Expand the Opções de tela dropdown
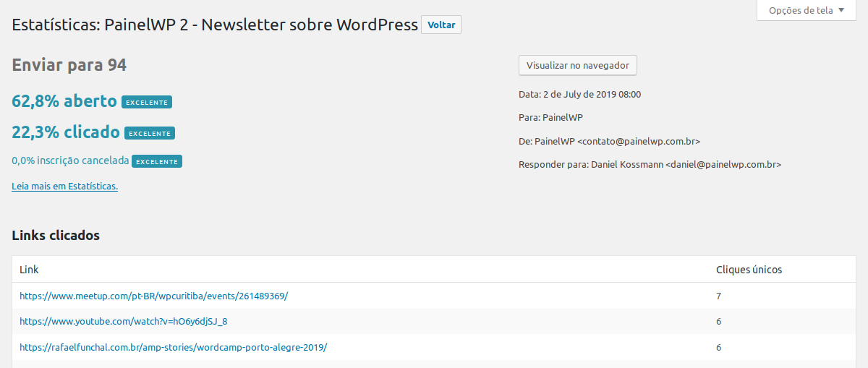The width and height of the screenshot is (868, 368). (x=806, y=10)
